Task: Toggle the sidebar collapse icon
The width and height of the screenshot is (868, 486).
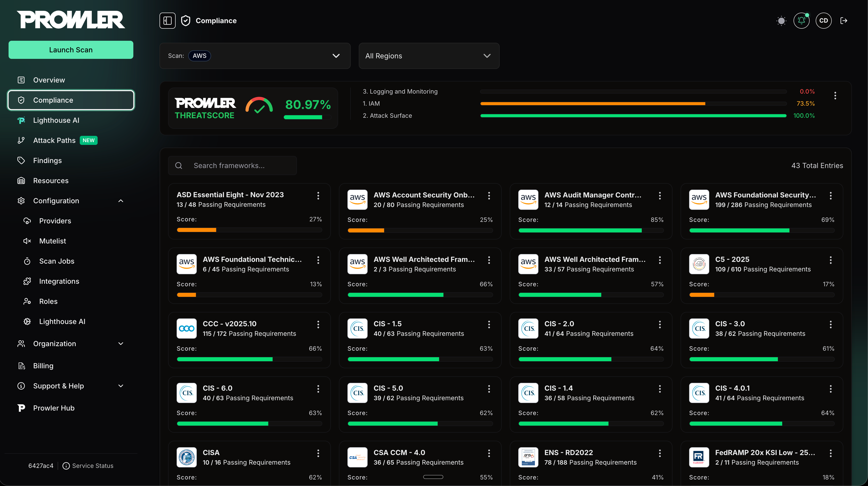Action: point(168,21)
